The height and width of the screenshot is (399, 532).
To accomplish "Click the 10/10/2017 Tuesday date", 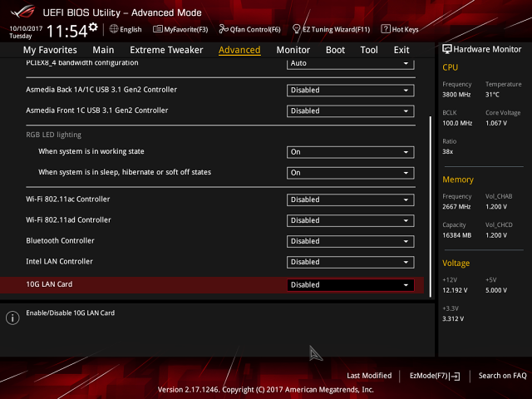I will click(26, 32).
